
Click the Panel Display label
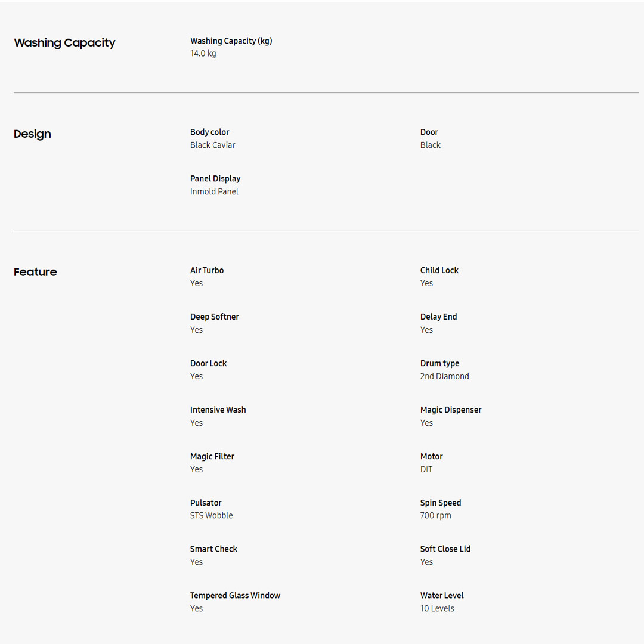[x=215, y=179]
